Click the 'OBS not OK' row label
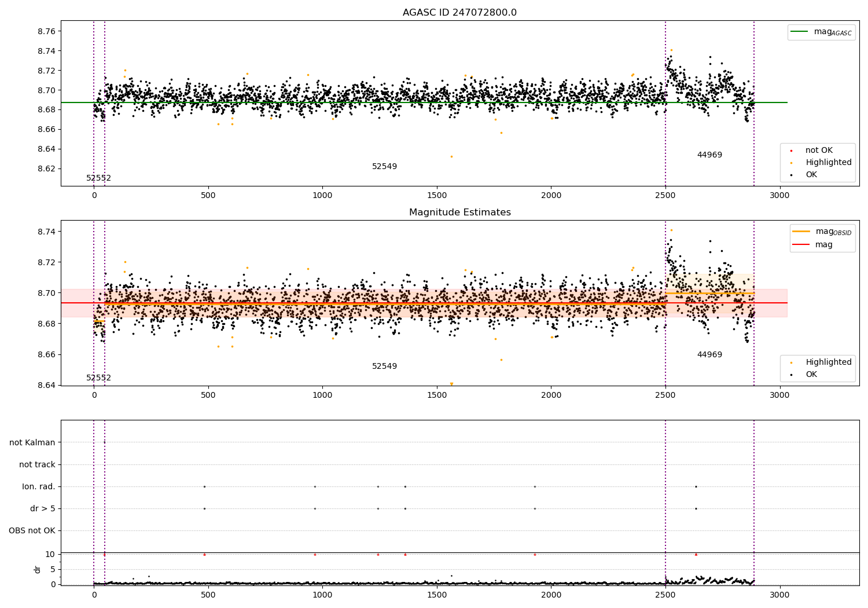868x608 pixels. (32, 531)
